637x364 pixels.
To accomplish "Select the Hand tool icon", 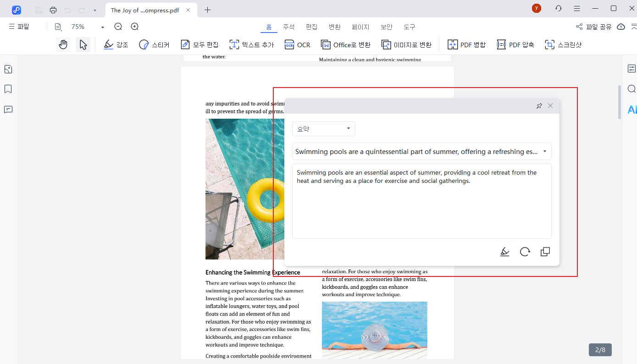I will click(x=63, y=44).
